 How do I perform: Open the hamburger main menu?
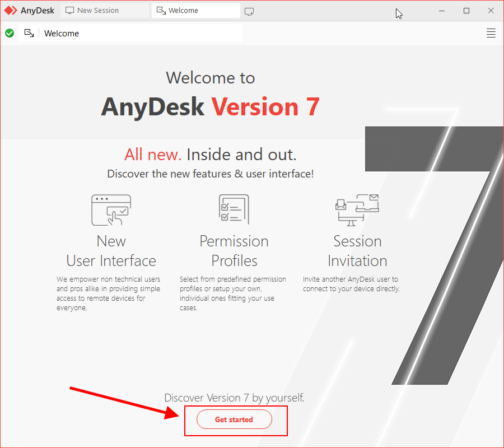(491, 33)
